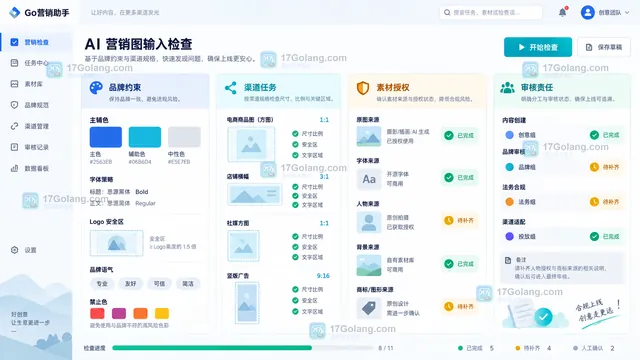
Task: Toggle 尺寸比例 check under 电商商品图
Action: pos(295,133)
